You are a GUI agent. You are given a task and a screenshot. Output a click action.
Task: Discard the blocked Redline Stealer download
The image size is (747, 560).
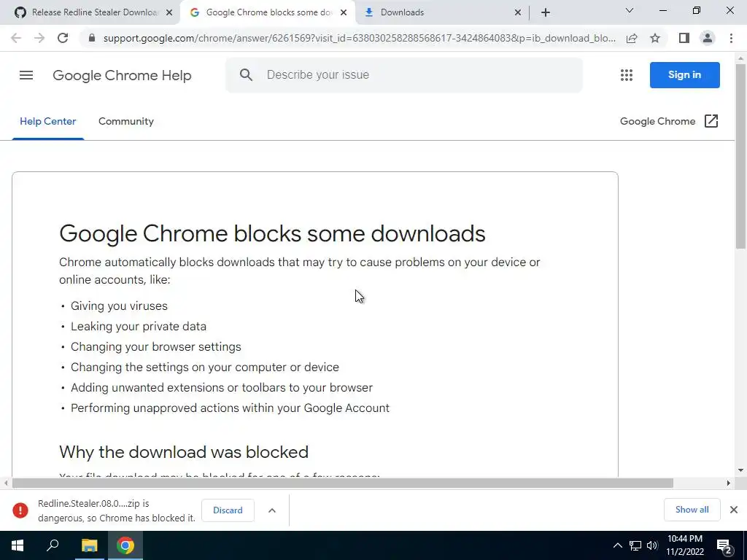[x=228, y=510]
